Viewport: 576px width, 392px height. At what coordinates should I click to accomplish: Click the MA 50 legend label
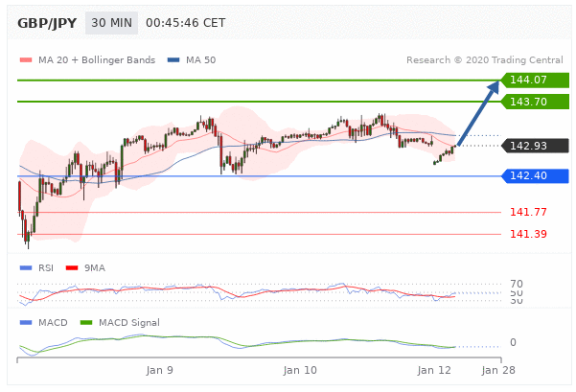tap(201, 59)
